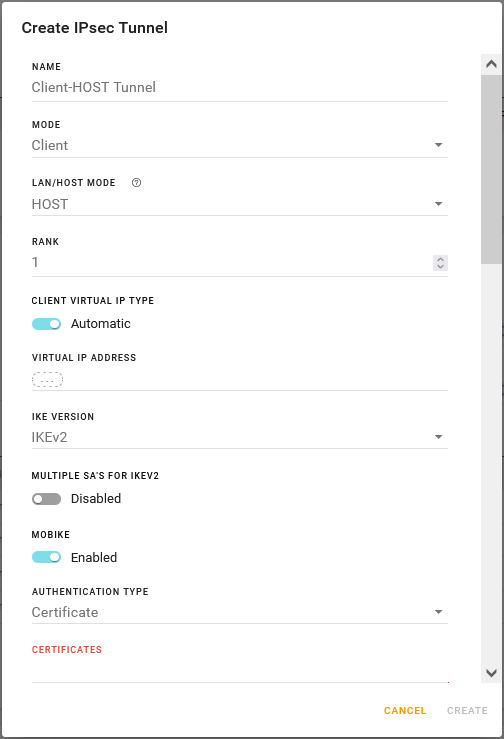This screenshot has width=504, height=739.
Task: Toggle Client Virtual IP Type Automatic switch
Action: coord(46,324)
